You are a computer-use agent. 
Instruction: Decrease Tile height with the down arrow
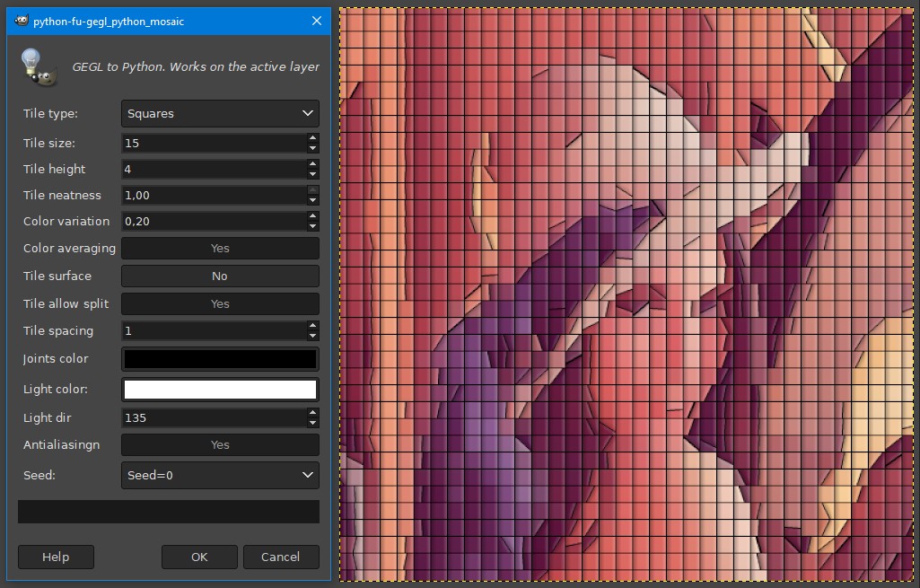tap(312, 173)
